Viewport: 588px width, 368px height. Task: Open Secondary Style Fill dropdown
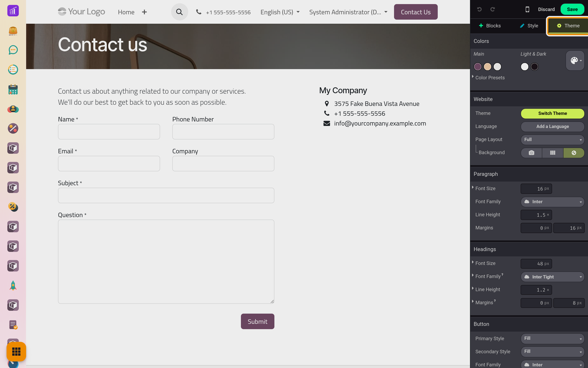coord(552,352)
